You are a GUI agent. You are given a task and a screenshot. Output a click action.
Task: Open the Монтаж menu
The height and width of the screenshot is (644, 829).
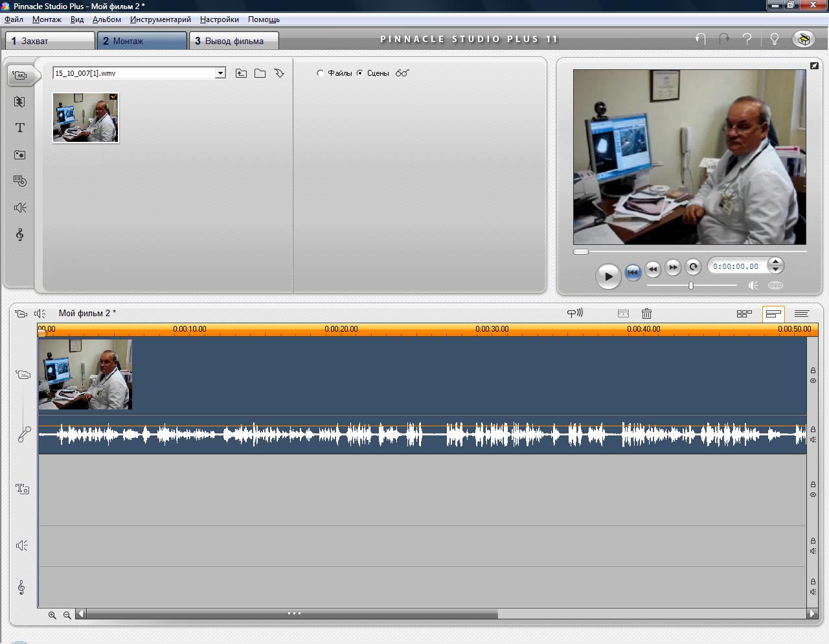click(47, 19)
